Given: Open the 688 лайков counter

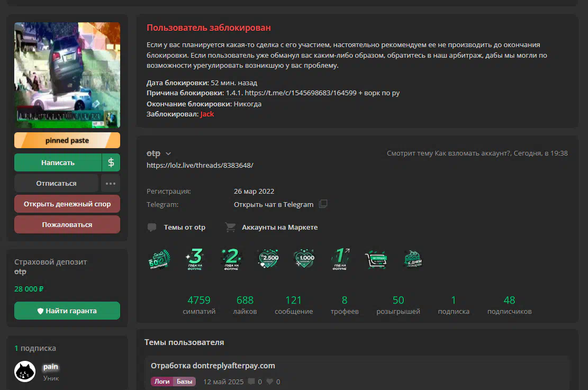Looking at the screenshot, I should (x=245, y=305).
